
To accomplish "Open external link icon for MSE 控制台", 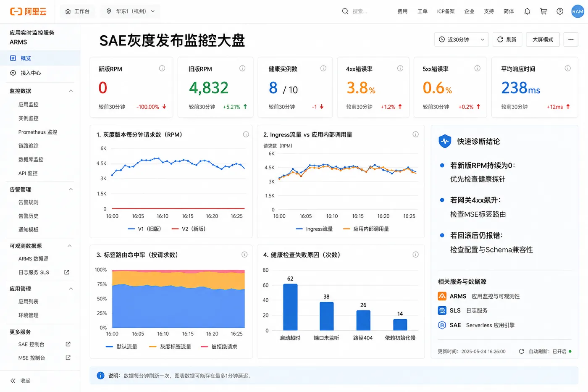I will 68,358.
